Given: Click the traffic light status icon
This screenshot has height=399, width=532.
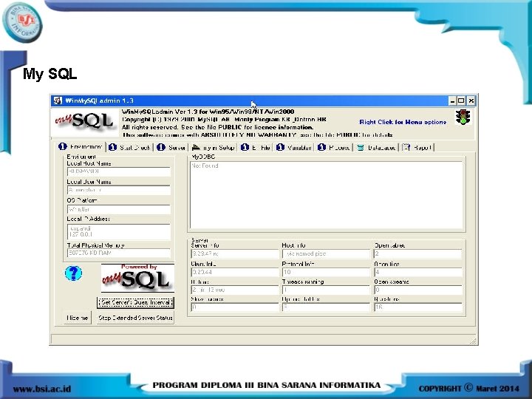Looking at the screenshot, I should tap(463, 117).
